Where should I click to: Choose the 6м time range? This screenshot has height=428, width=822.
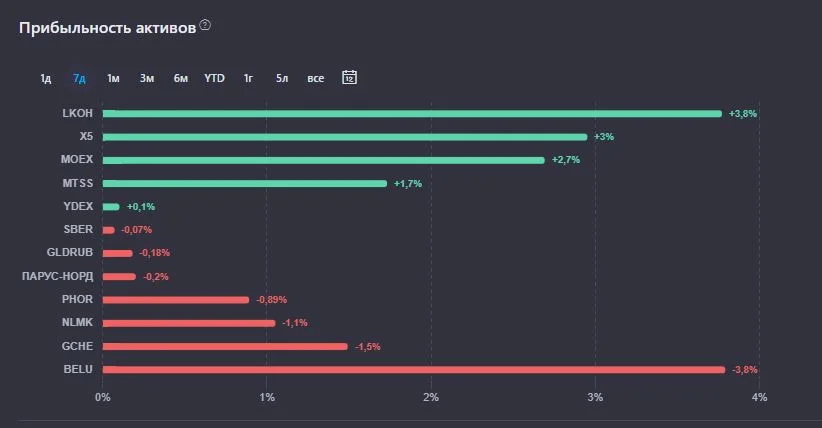(181, 78)
